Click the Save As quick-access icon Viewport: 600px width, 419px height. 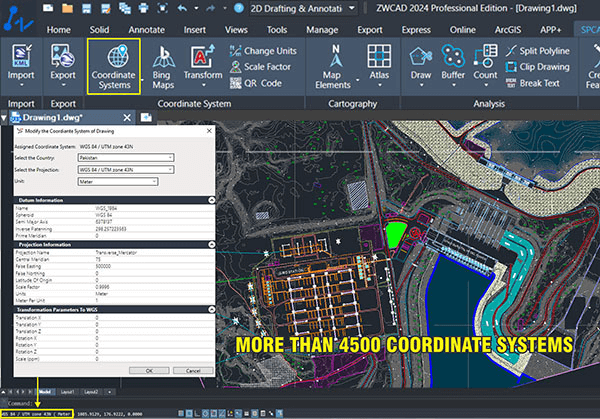pyautogui.click(x=106, y=8)
